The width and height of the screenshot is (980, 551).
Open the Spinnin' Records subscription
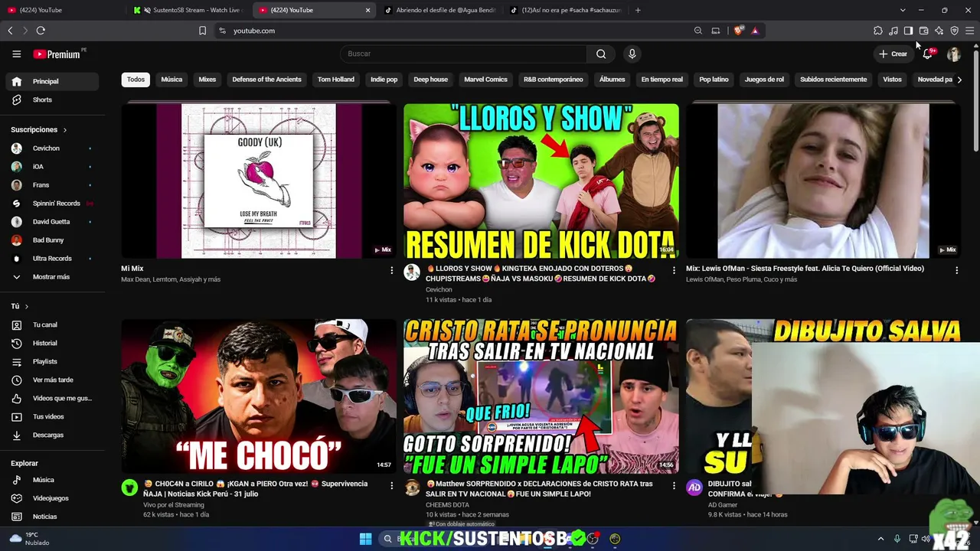[x=52, y=204]
